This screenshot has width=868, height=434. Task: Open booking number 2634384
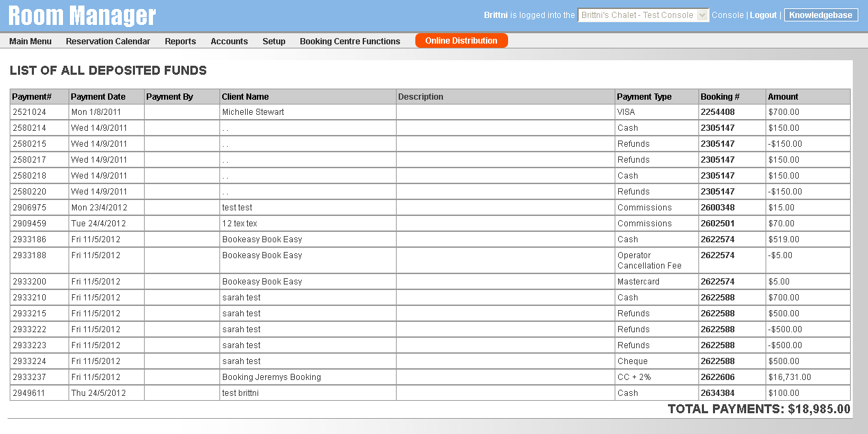click(718, 393)
